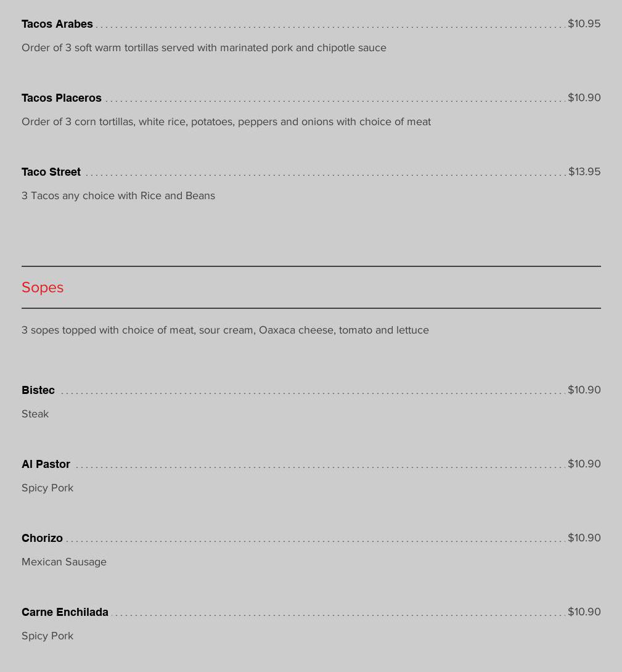Select the Carne Enchilada item title
The width and height of the screenshot is (622, 672).
pos(65,612)
